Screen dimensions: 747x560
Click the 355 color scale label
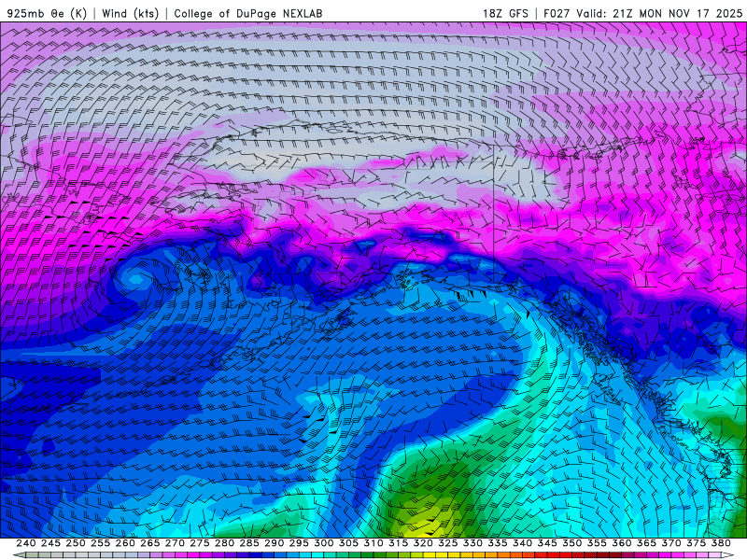pos(597,543)
